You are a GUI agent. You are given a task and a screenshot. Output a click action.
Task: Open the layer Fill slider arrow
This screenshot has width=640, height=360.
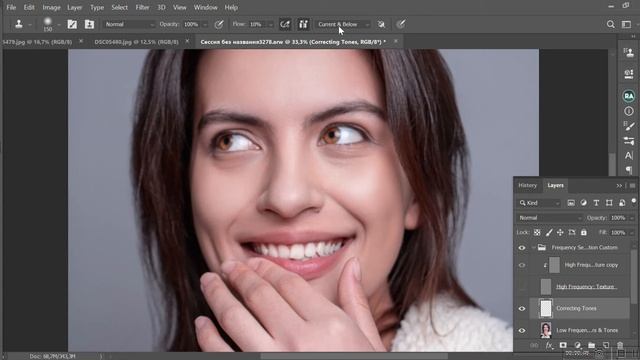coord(631,233)
